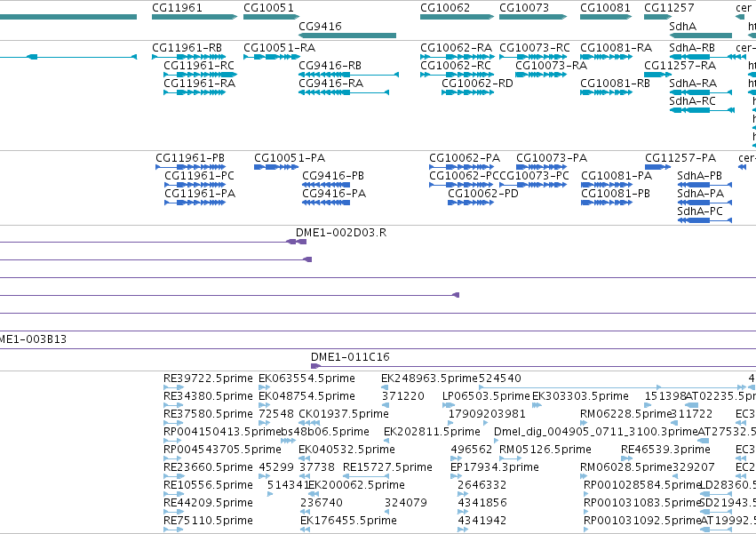Click EST RE15727.5prime
756x534 pixels.
tap(387, 467)
